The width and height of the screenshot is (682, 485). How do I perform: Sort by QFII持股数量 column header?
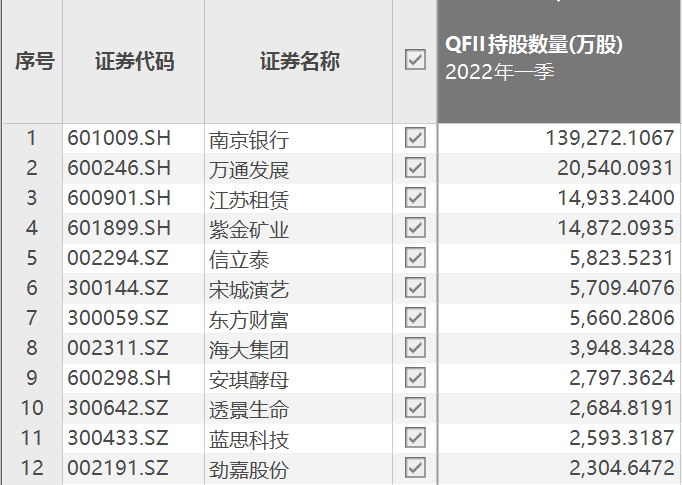(559, 61)
